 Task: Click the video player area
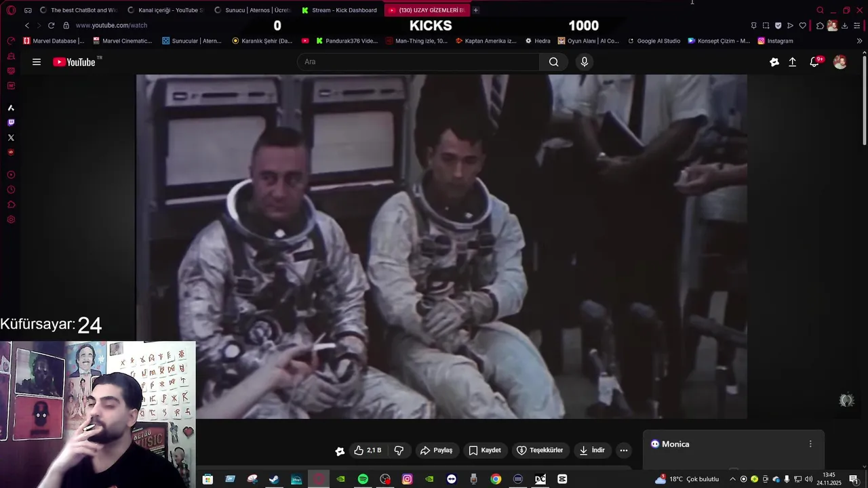(x=441, y=247)
